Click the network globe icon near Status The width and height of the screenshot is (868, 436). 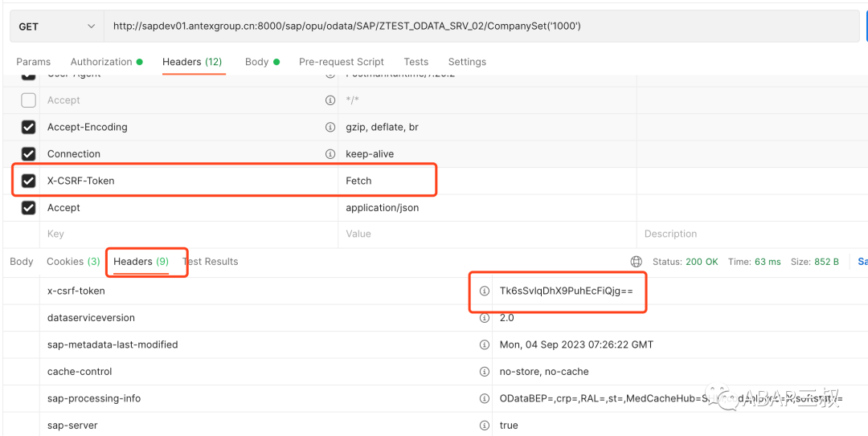pos(637,262)
